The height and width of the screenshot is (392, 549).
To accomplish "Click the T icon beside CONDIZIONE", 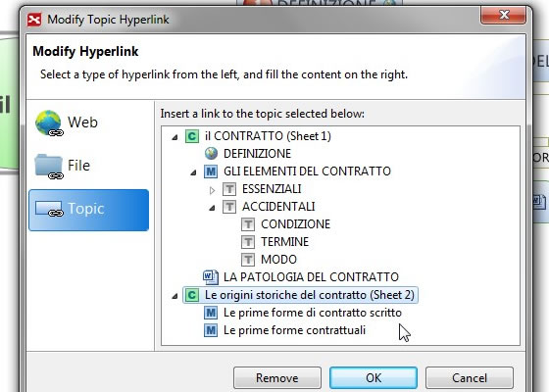I will [248, 224].
